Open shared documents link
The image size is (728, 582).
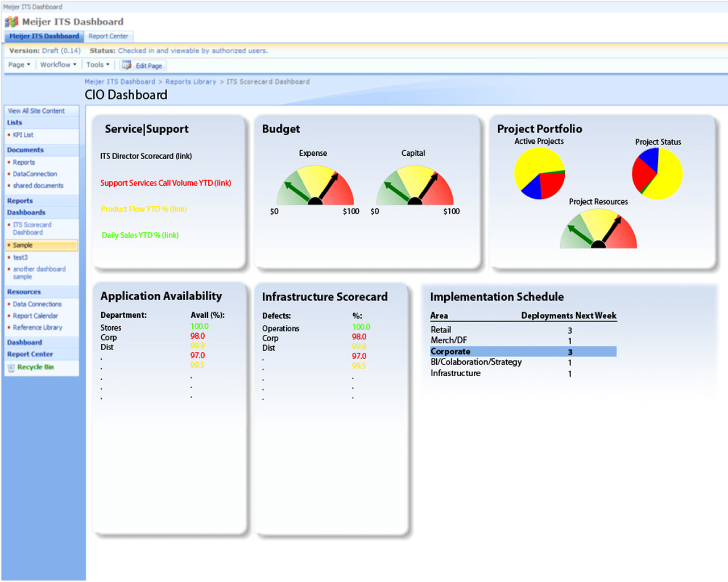(38, 186)
